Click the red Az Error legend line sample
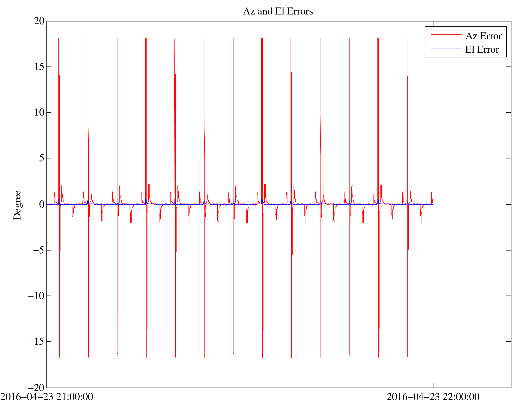This screenshot has width=518, height=420. click(x=446, y=35)
